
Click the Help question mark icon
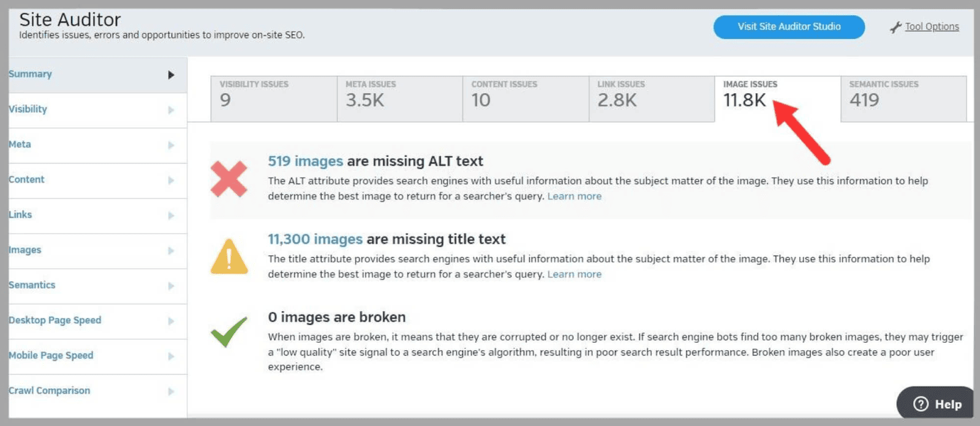point(921,404)
